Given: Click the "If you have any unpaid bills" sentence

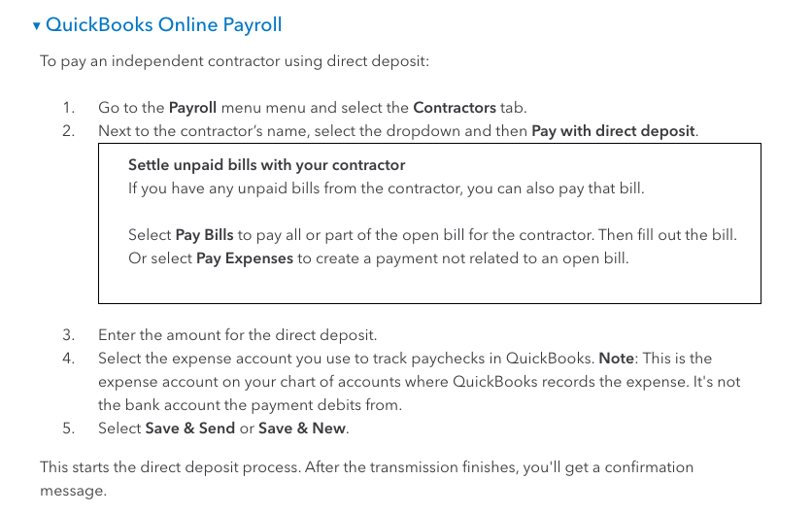Looking at the screenshot, I should [386, 188].
